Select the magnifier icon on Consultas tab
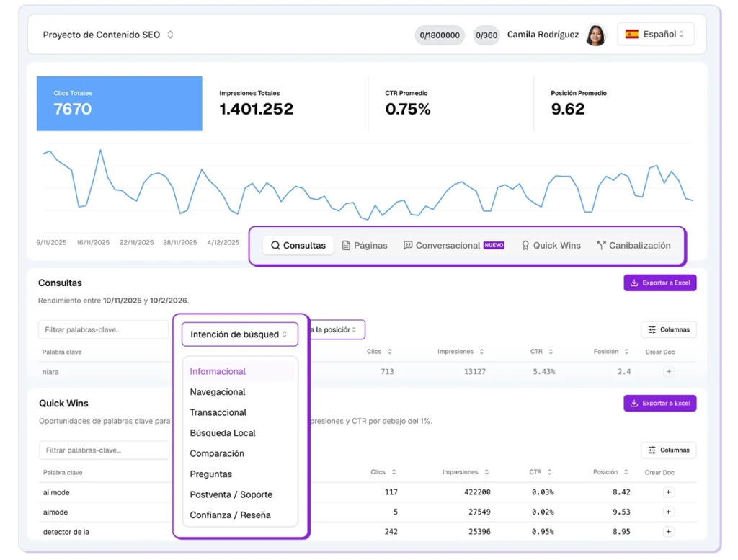 point(277,245)
